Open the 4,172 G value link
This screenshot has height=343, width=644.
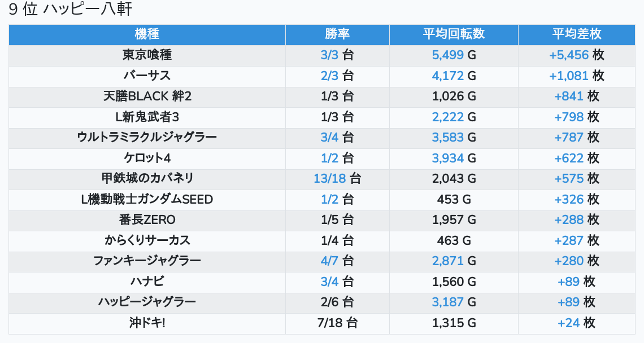click(448, 76)
